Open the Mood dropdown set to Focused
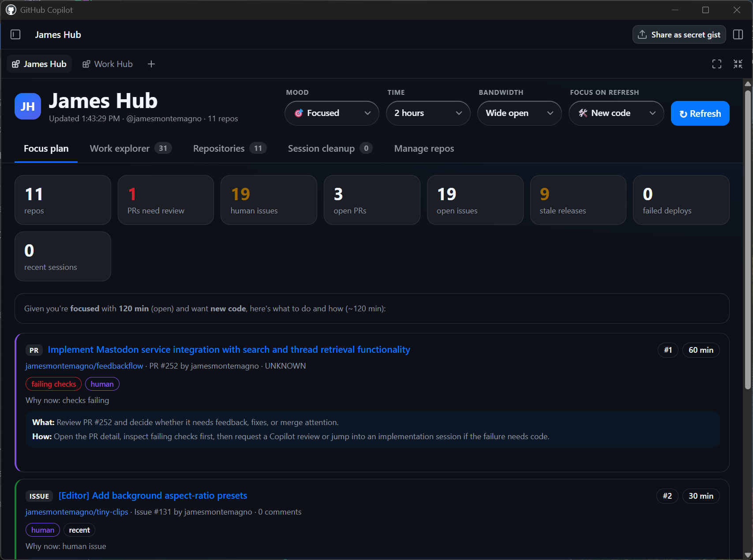Viewport: 753px width, 560px height. point(332,113)
